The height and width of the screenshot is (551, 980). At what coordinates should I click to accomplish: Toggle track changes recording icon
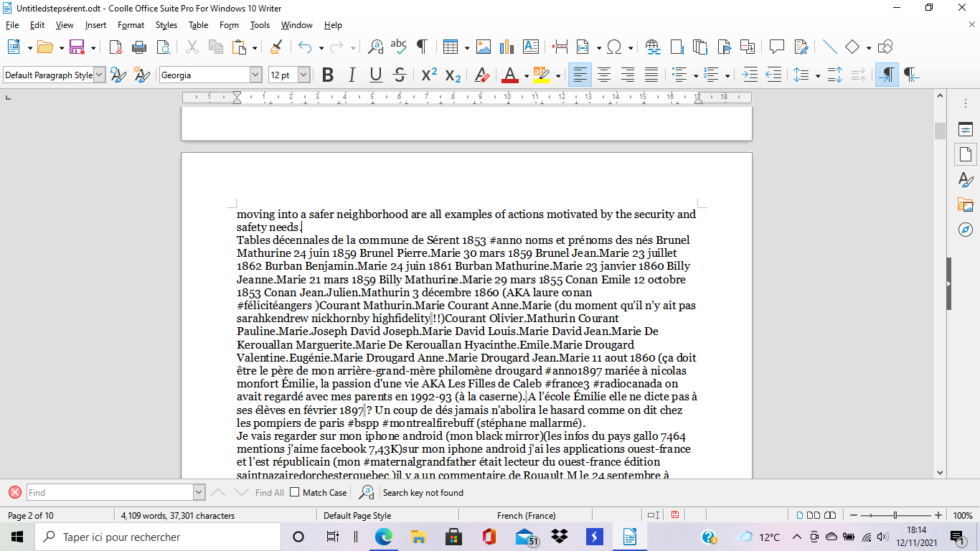[801, 47]
